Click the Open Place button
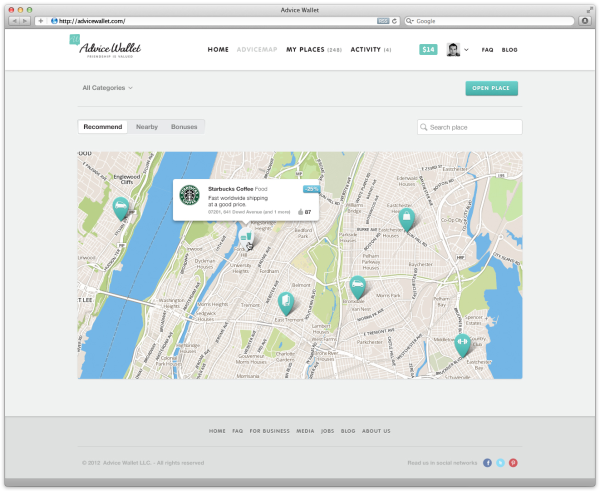600x491 pixels. click(491, 88)
